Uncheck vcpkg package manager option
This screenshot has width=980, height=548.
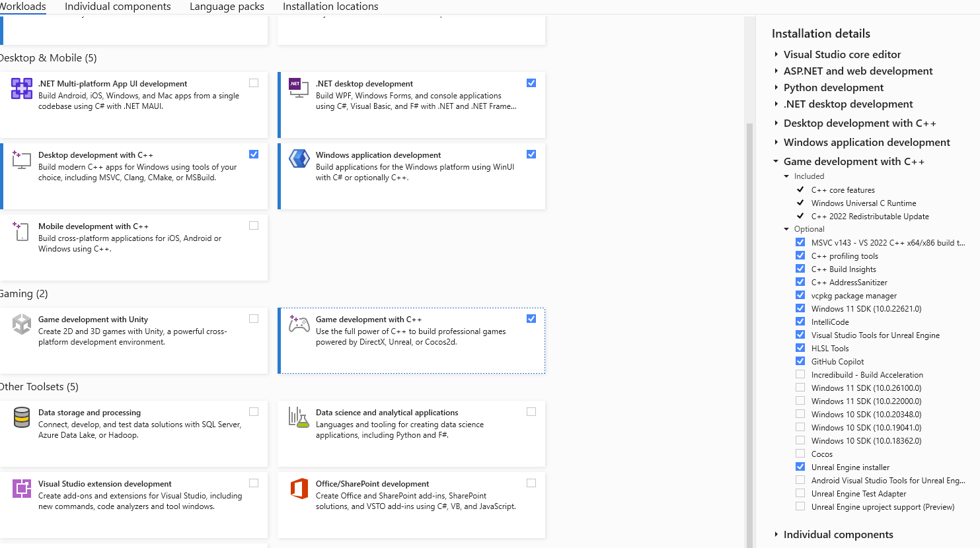coord(800,295)
